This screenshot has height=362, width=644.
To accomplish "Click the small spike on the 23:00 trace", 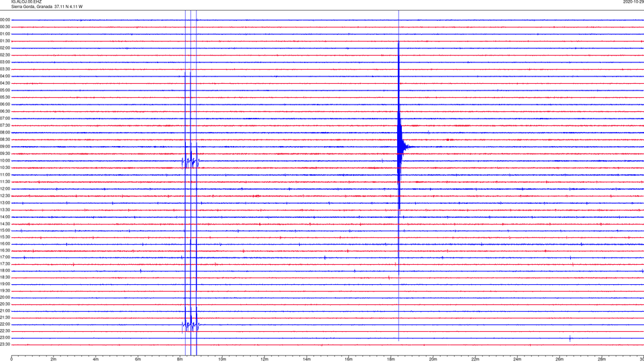I will click(x=570, y=338).
